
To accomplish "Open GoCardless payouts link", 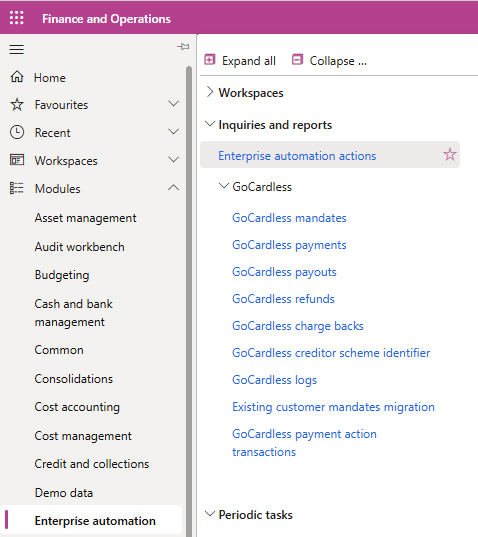I will pos(284,272).
